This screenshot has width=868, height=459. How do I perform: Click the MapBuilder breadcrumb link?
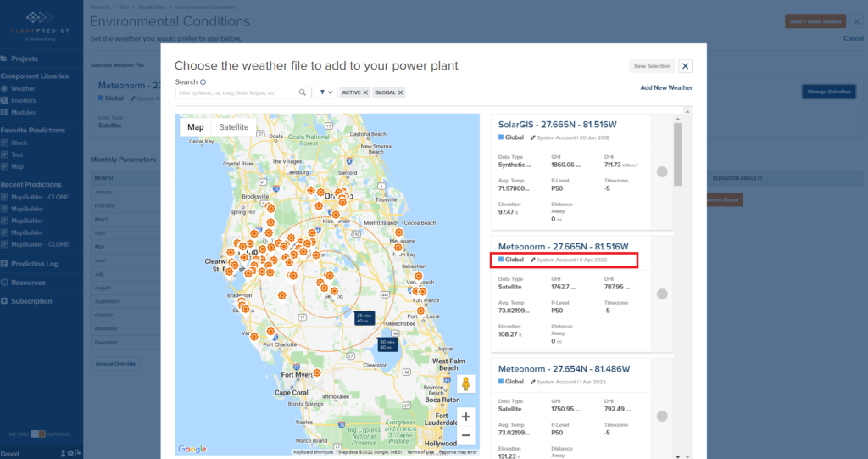tap(152, 7)
